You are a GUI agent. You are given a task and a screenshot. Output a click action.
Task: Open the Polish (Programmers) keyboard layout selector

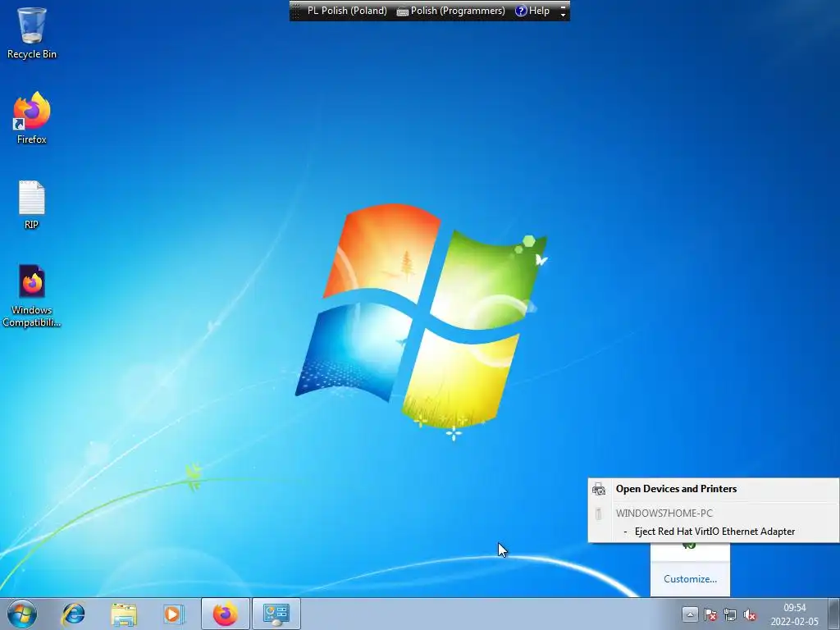tap(450, 11)
